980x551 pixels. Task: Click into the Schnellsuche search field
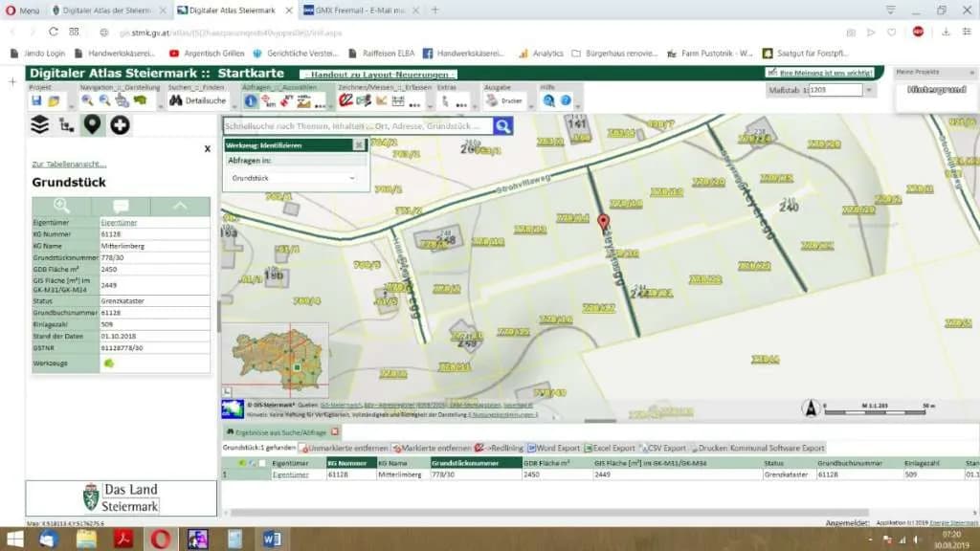[x=358, y=126]
